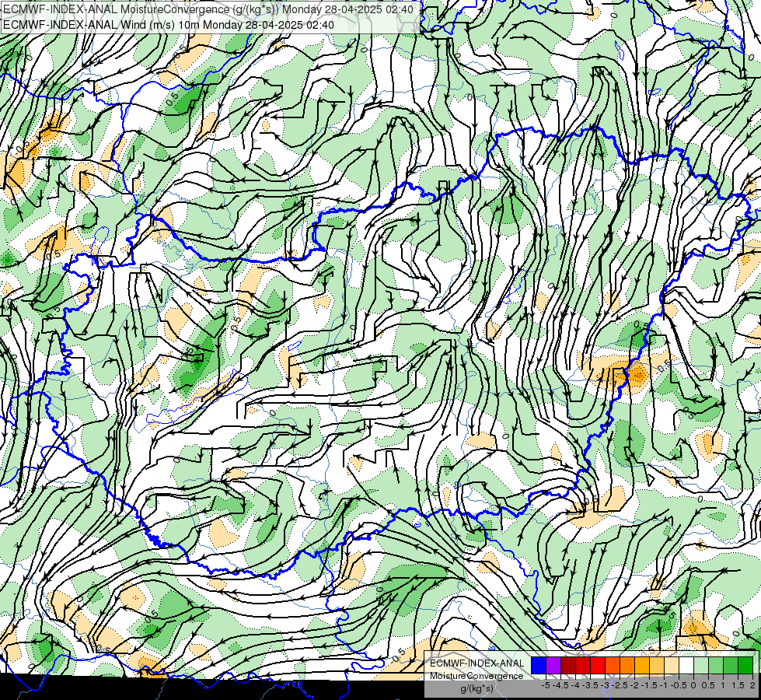Click the legend tick label '2'
Image resolution: width=761 pixels, height=700 pixels.
(752, 685)
